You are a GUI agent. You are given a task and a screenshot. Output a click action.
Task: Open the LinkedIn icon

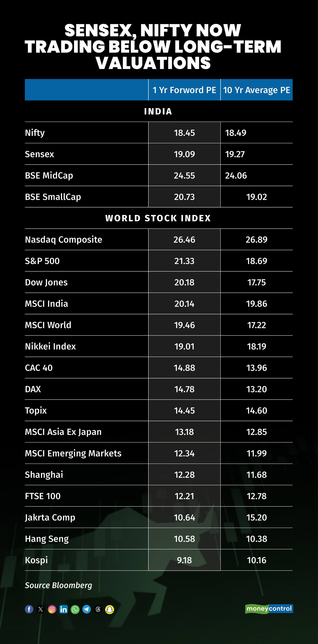click(64, 610)
